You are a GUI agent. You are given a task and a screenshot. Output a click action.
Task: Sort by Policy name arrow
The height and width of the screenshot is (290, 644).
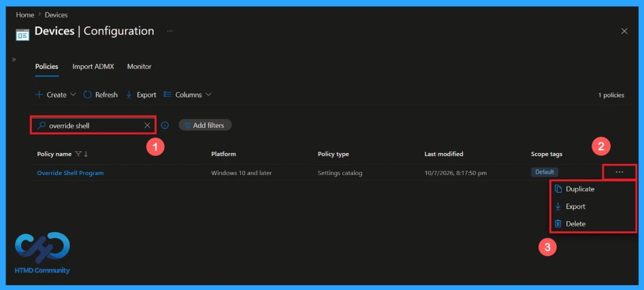tap(86, 154)
